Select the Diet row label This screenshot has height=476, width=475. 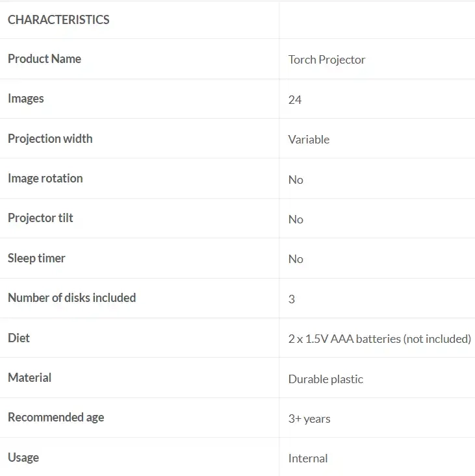coord(19,338)
